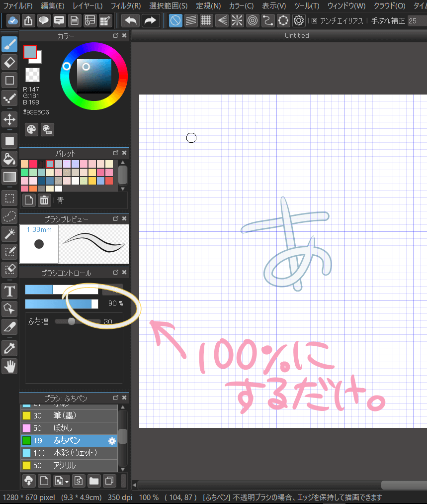This screenshot has height=504, width=427.
Task: Enable concentric circle snap
Action: (x=253, y=21)
